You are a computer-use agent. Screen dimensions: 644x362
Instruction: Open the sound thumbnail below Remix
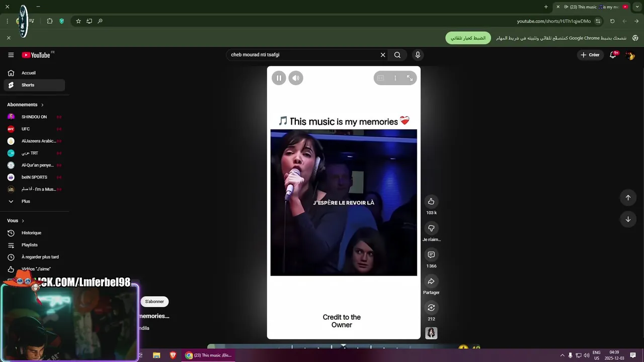(431, 333)
